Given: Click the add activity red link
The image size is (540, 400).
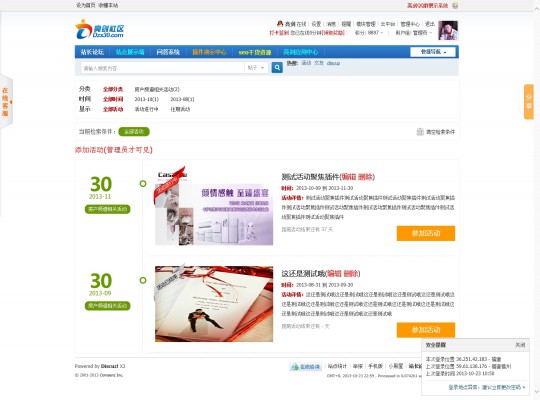Looking at the screenshot, I should [x=114, y=150].
